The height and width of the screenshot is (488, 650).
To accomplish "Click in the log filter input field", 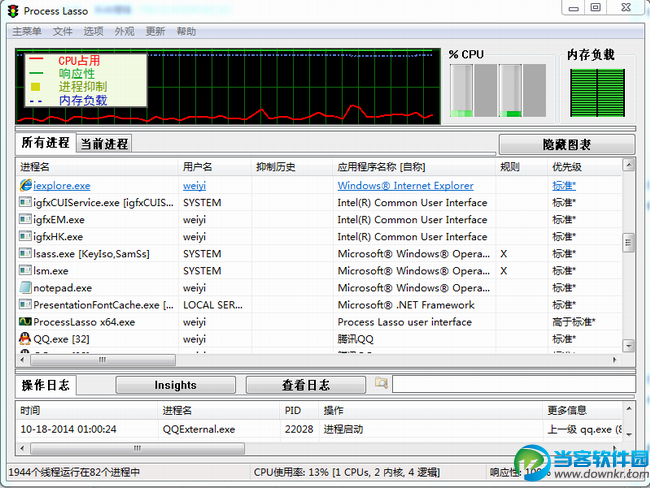I will tap(514, 384).
